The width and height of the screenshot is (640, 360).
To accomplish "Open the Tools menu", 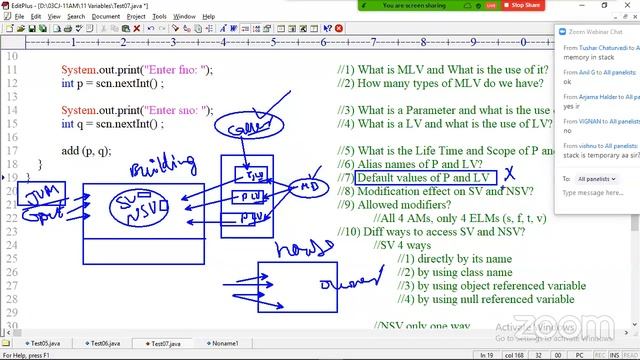I will pos(159,17).
